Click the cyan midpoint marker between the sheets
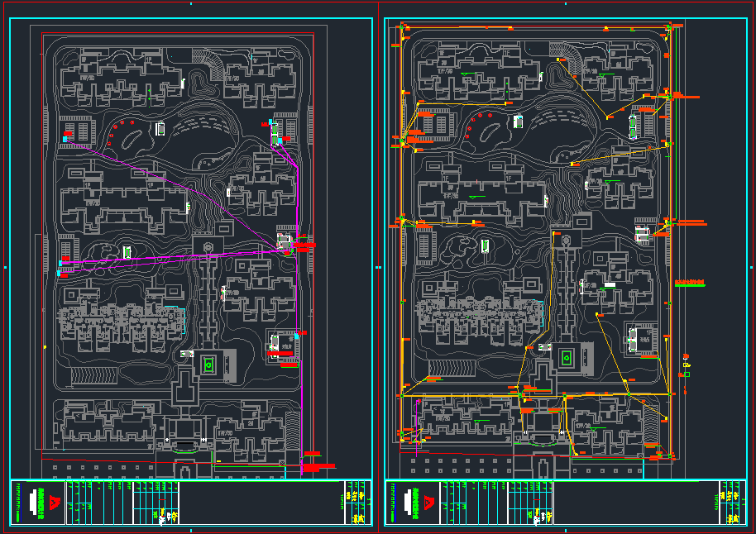This screenshot has width=756, height=534. pos(378,268)
